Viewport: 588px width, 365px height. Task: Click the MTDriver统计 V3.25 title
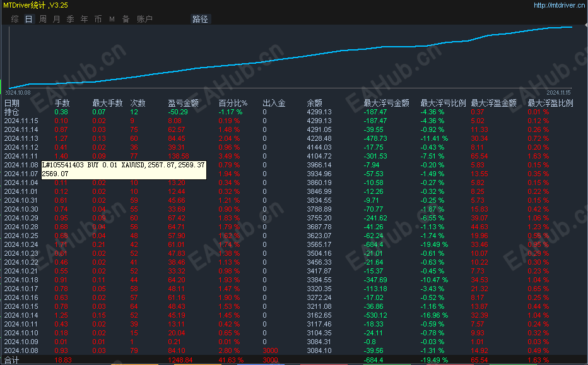(35, 5)
